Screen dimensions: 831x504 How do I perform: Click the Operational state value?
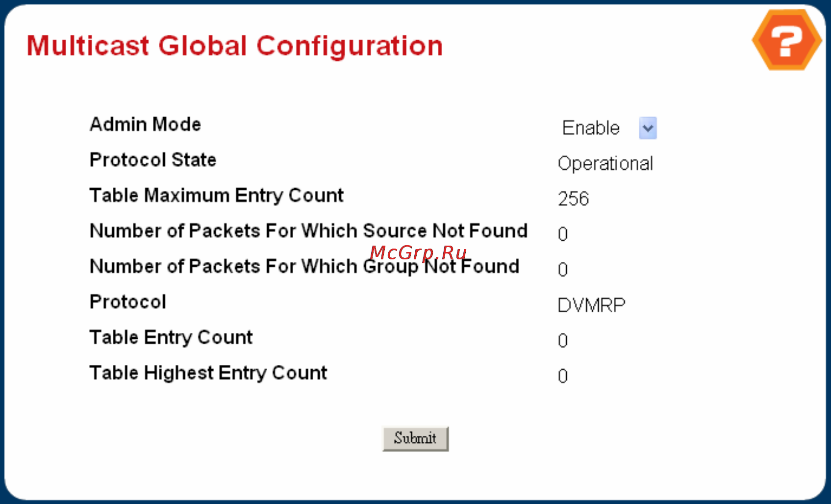coord(605,164)
